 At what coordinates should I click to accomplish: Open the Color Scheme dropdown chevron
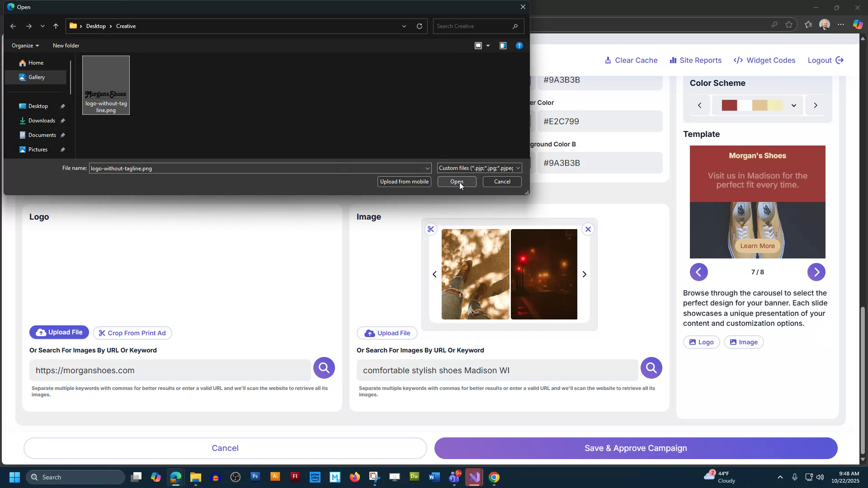[x=794, y=105]
